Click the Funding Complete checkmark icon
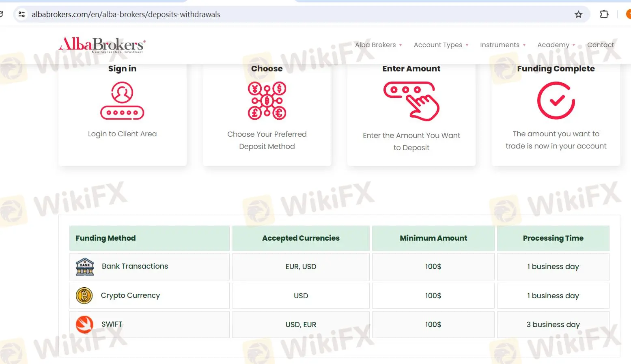The image size is (631, 364). 556,101
